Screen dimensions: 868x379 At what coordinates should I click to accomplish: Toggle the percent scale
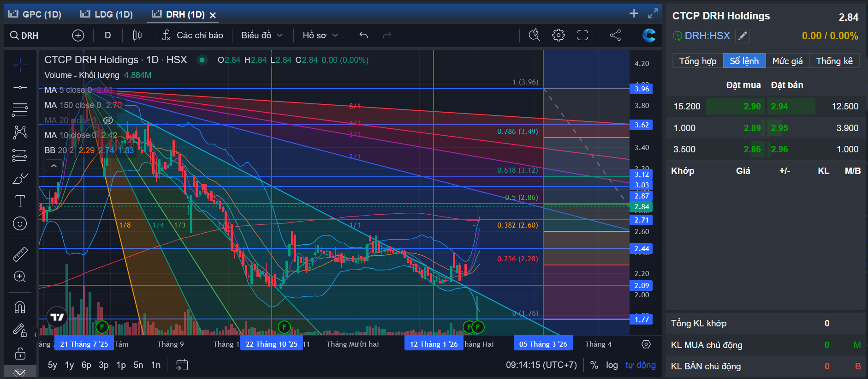click(594, 365)
